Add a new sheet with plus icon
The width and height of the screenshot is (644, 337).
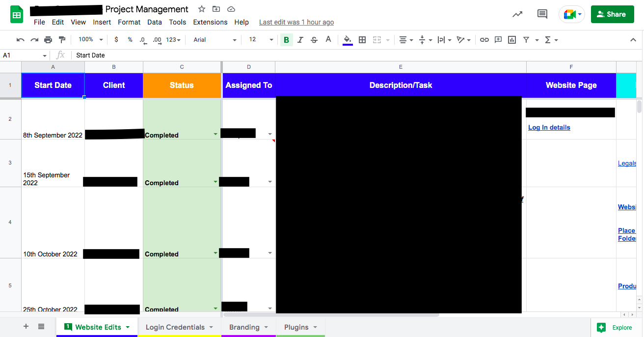tap(27, 327)
